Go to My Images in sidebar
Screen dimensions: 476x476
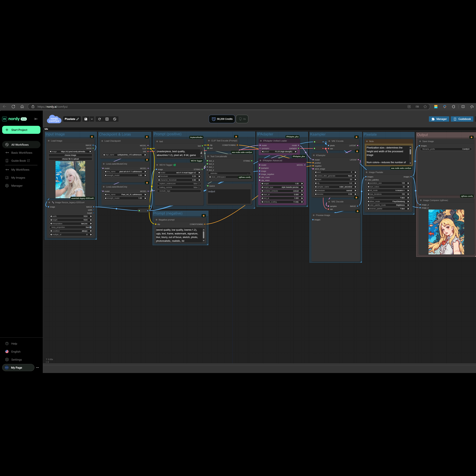18,178
